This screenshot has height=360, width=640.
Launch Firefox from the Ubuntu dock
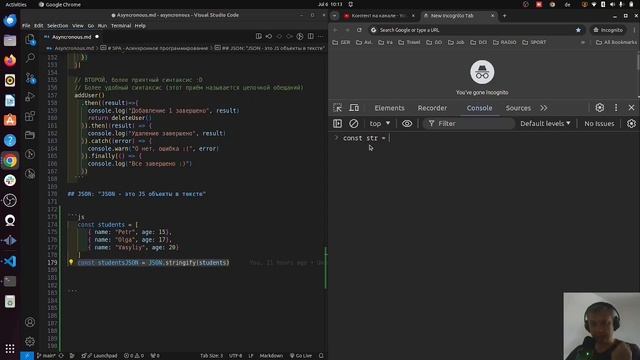pyautogui.click(x=10, y=60)
